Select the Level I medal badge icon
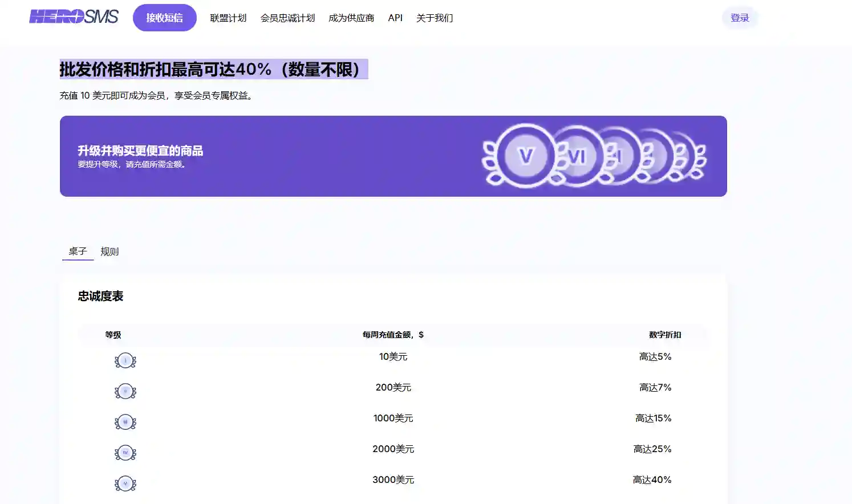The height and width of the screenshot is (504, 852). coord(125,360)
